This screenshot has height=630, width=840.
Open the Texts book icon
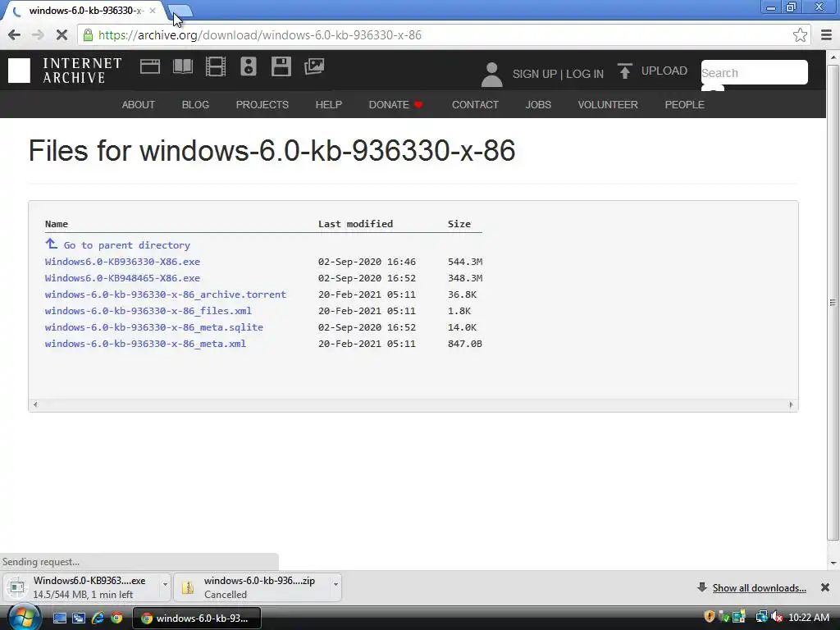pyautogui.click(x=183, y=66)
